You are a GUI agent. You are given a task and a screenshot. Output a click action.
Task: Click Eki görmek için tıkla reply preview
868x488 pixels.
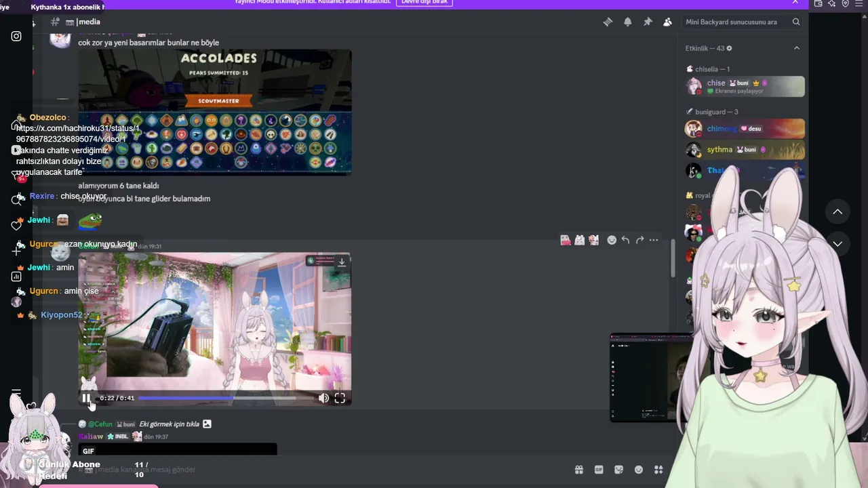pyautogui.click(x=170, y=424)
